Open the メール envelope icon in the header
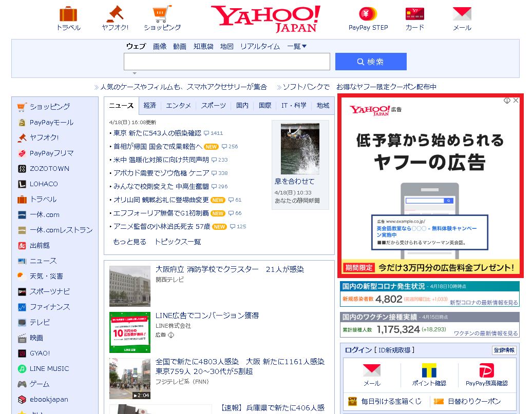The height and width of the screenshot is (414, 532). (x=462, y=14)
